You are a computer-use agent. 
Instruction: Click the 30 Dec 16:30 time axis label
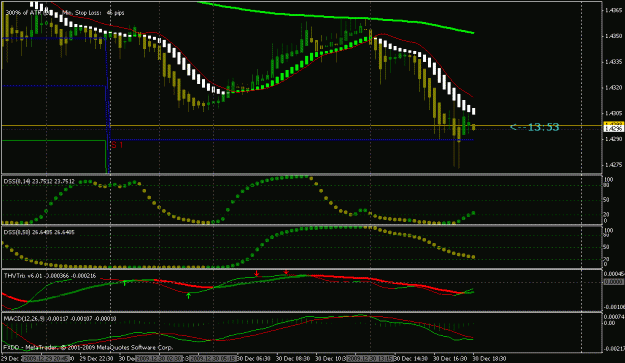click(450, 358)
